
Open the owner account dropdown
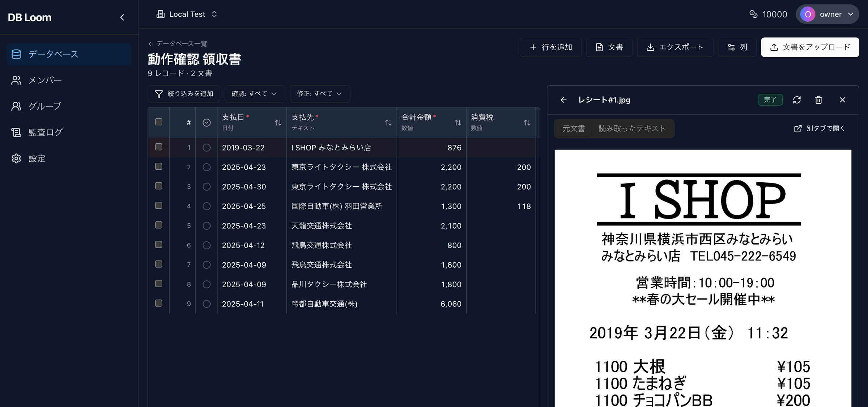point(827,14)
